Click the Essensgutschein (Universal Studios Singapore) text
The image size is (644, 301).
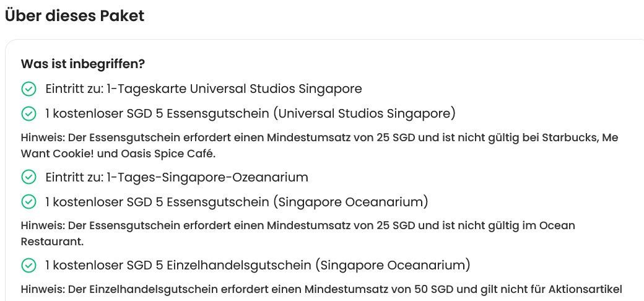click(x=250, y=114)
